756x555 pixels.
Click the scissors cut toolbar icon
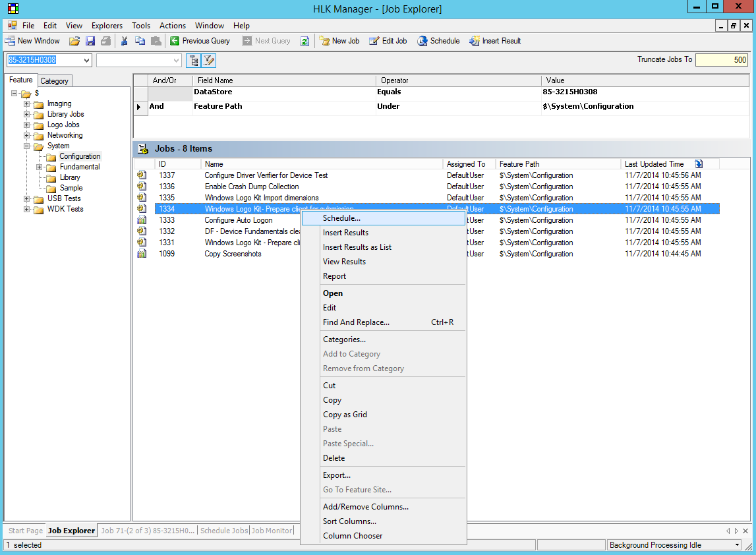[124, 41]
